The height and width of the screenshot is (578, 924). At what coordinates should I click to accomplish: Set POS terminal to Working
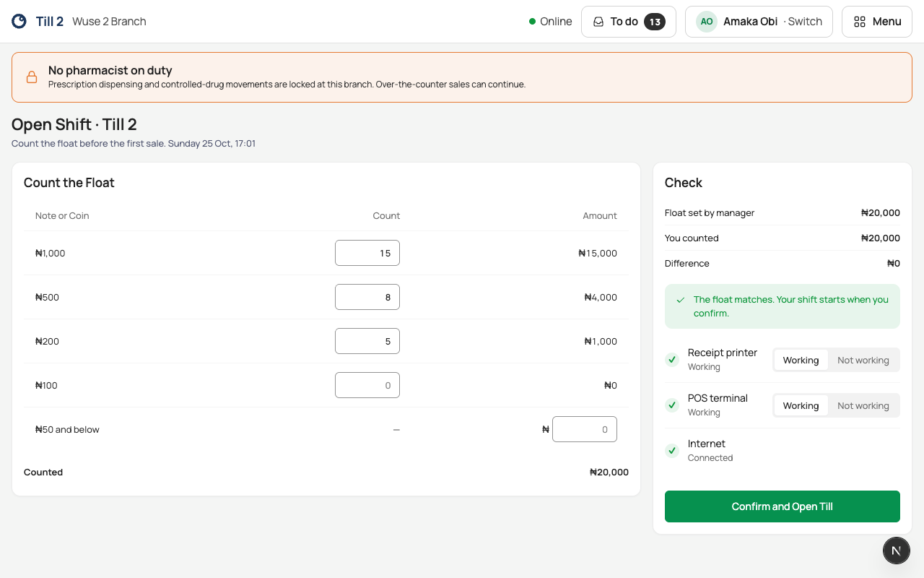[801, 405]
